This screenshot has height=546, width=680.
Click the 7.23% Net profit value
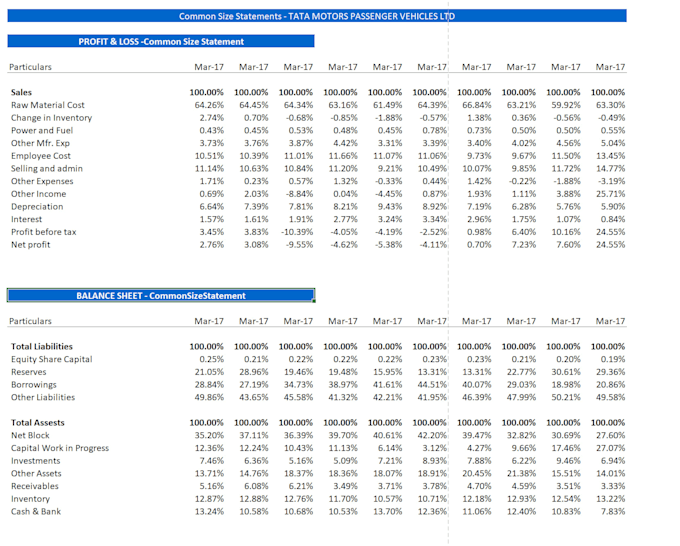point(523,245)
